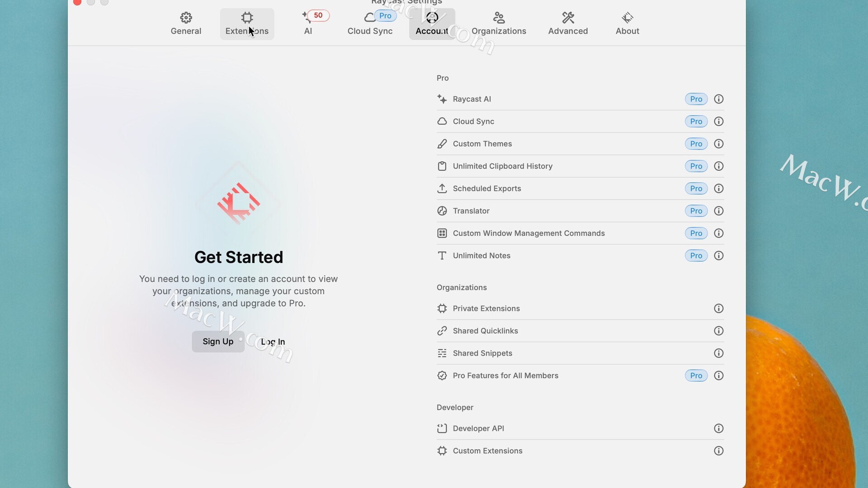This screenshot has width=868, height=488.
Task: Show info for Cloud Sync feature
Action: (718, 122)
